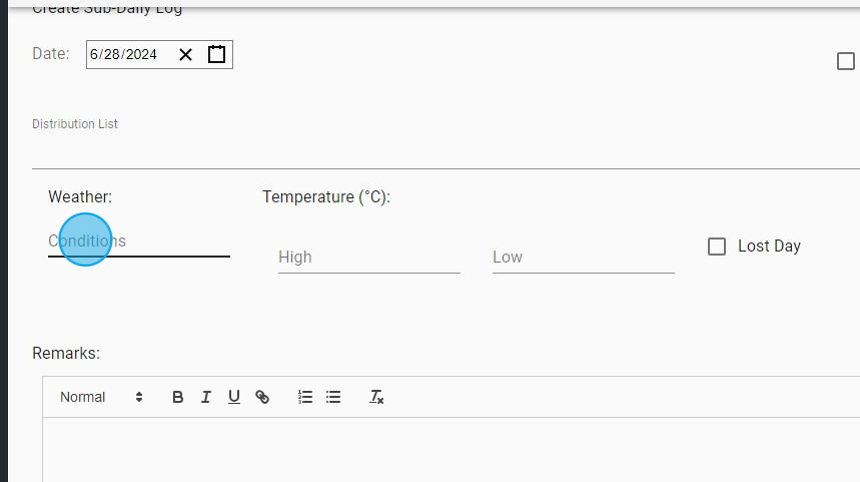860x482 pixels.
Task: Clear the date field with X icon
Action: tap(186, 54)
